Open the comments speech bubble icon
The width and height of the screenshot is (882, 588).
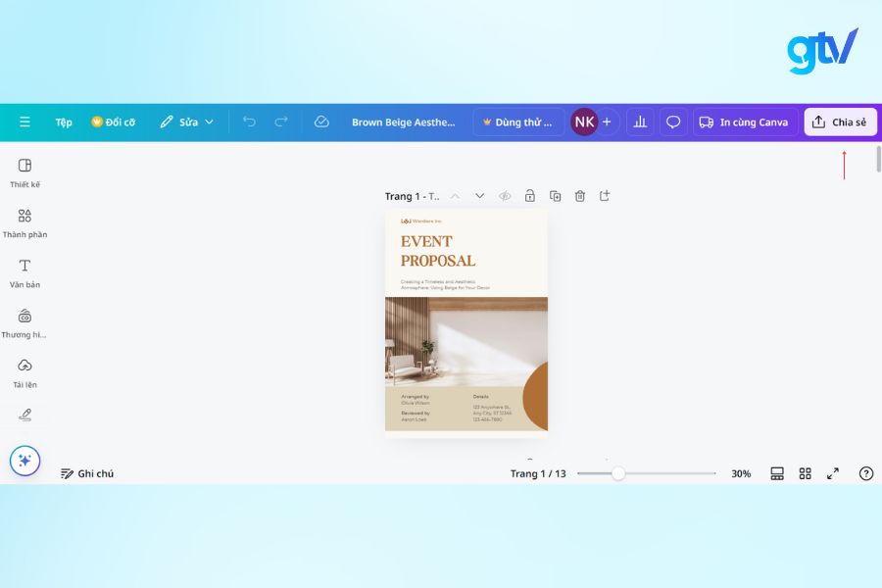pyautogui.click(x=673, y=122)
